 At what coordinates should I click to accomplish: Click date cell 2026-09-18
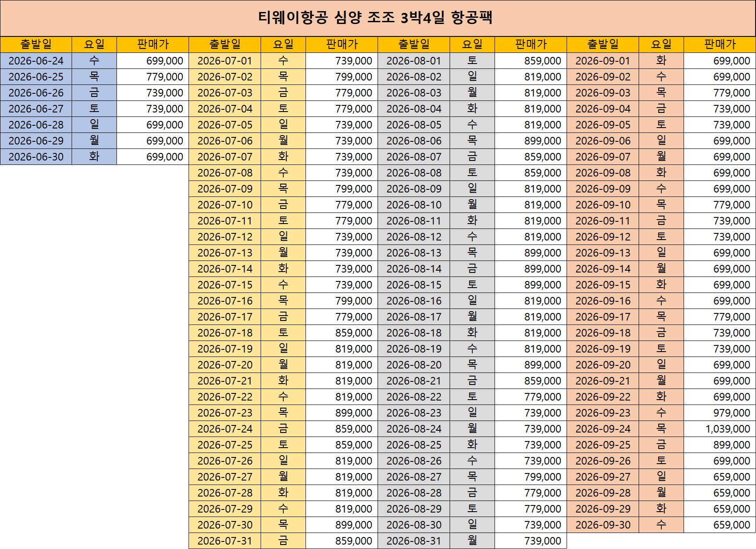[x=603, y=333]
